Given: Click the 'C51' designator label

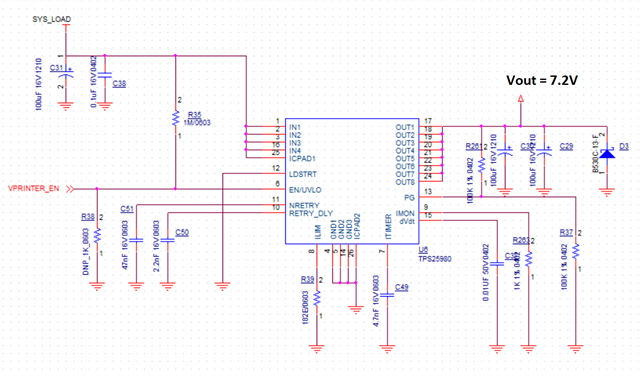Looking at the screenshot, I should click(x=127, y=209).
